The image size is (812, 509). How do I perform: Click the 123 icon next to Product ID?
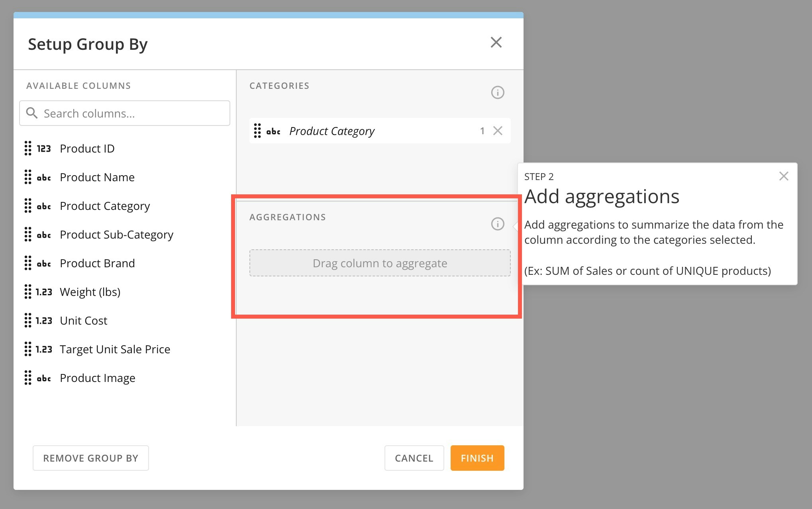click(x=44, y=148)
